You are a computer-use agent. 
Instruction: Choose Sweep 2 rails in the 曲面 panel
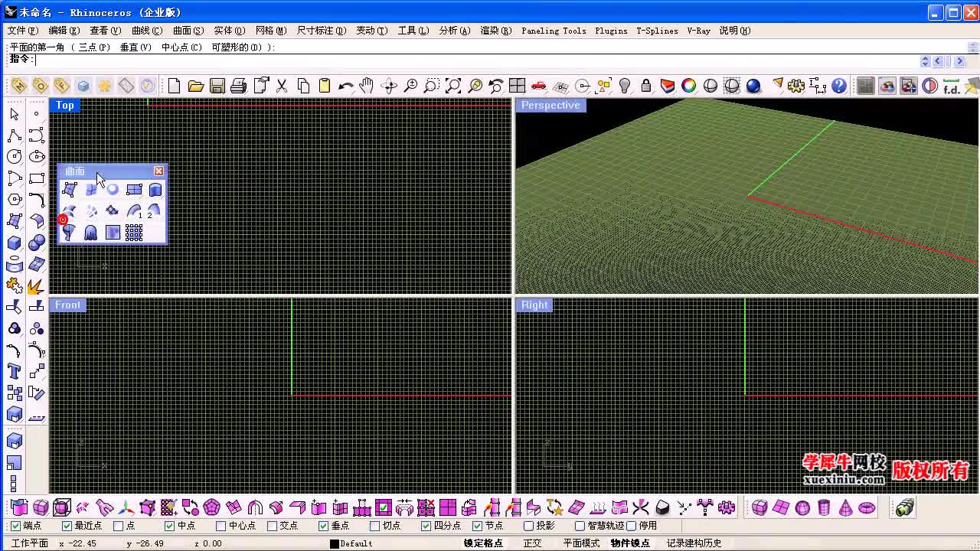[154, 211]
